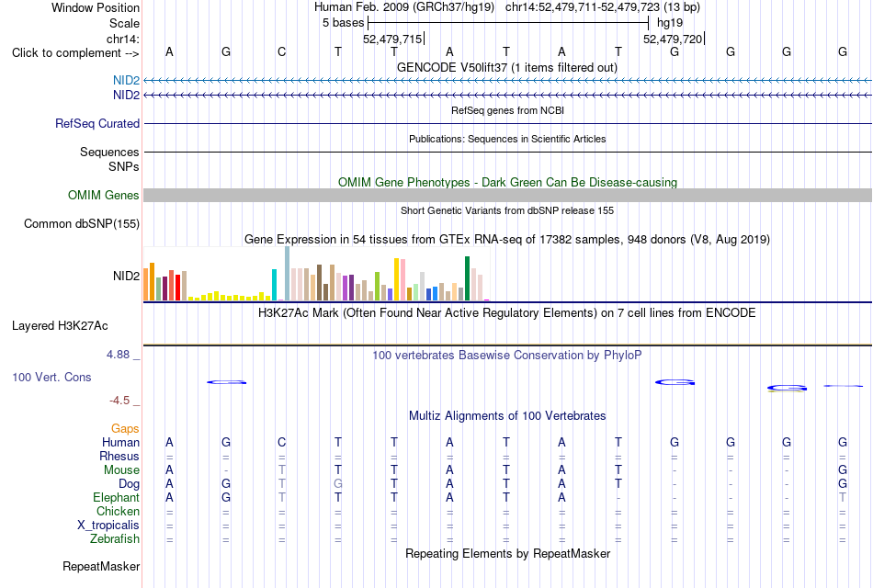Click 'Publications: Sequences in Scientific Articles' title
This screenshot has height=588, width=873.
click(x=507, y=139)
